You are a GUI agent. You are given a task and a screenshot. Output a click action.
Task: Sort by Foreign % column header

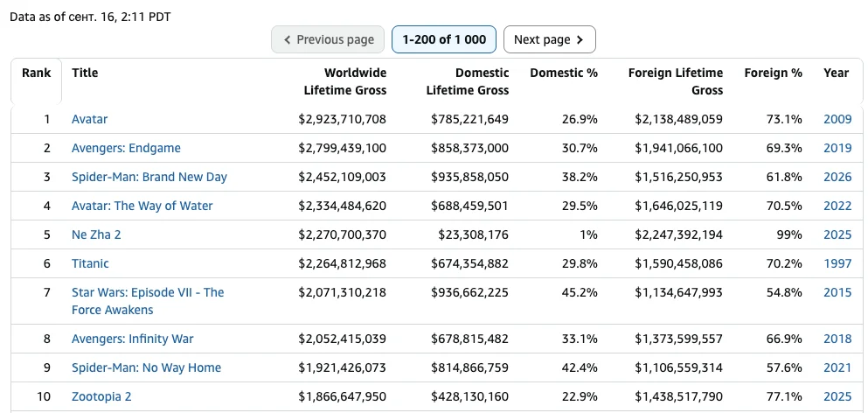[x=773, y=73]
